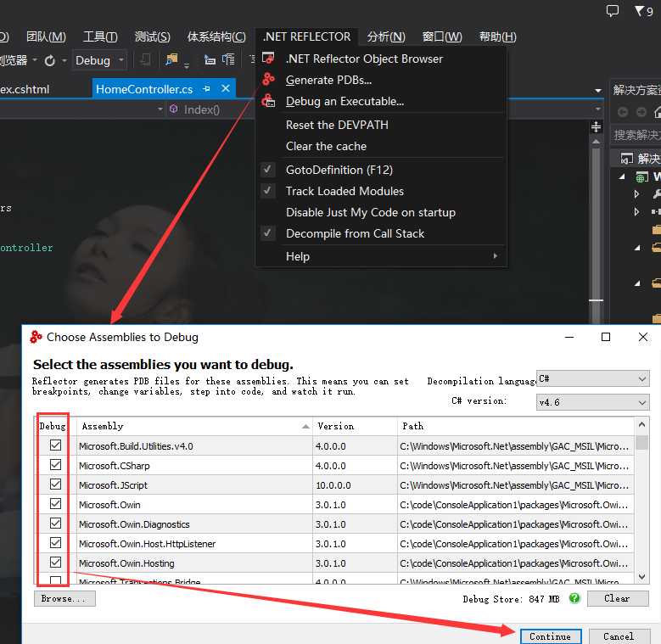The width and height of the screenshot is (661, 644).
Task: Uncheck Microsoft.JScript debug checkbox
Action: pos(55,484)
